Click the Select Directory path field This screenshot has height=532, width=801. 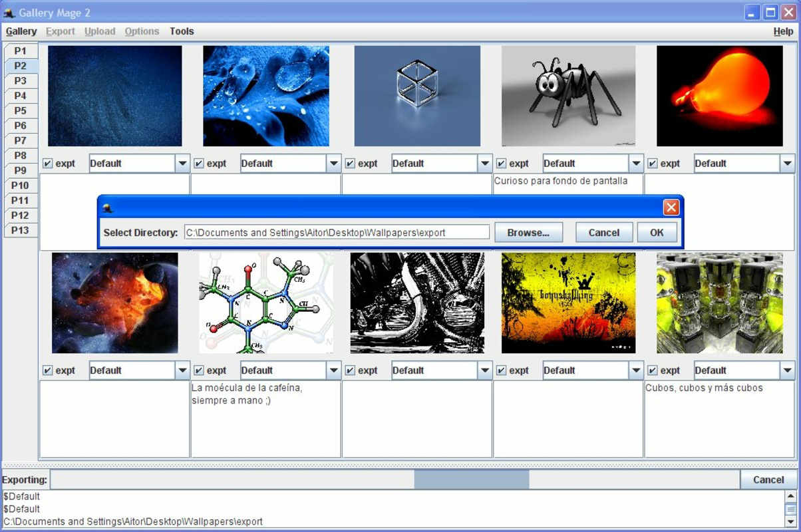pos(337,233)
